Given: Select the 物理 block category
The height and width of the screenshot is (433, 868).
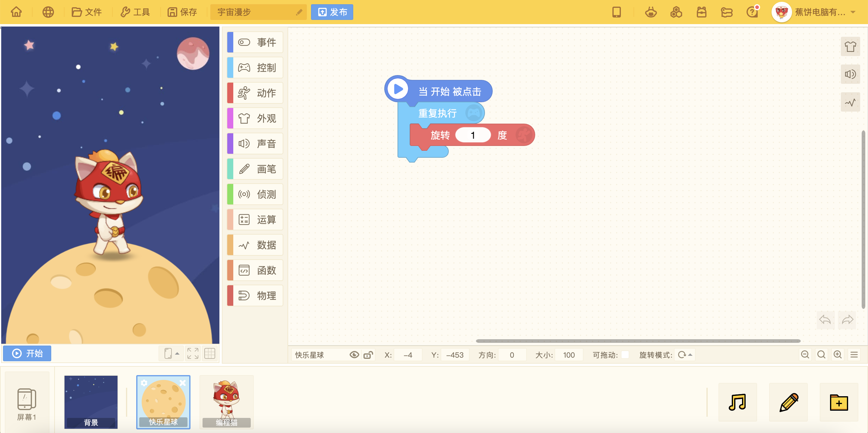Looking at the screenshot, I should pyautogui.click(x=255, y=295).
